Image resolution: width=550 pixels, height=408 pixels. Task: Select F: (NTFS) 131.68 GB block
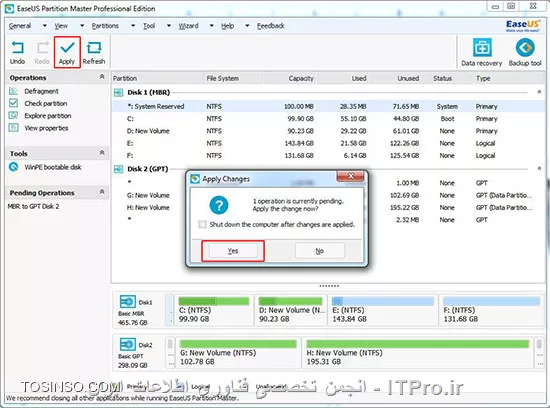(491, 310)
